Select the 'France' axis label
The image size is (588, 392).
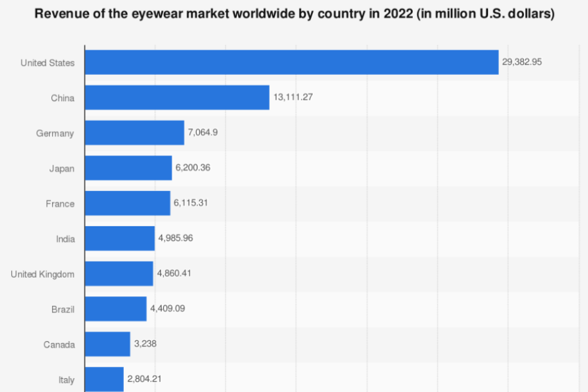point(60,204)
